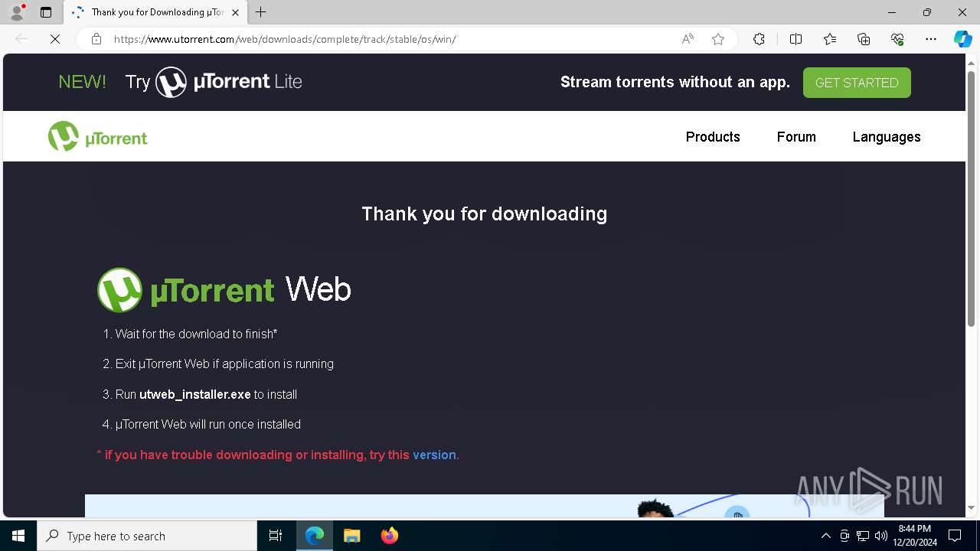
Task: Open the Copilot sidebar icon
Action: pyautogui.click(x=962, y=39)
